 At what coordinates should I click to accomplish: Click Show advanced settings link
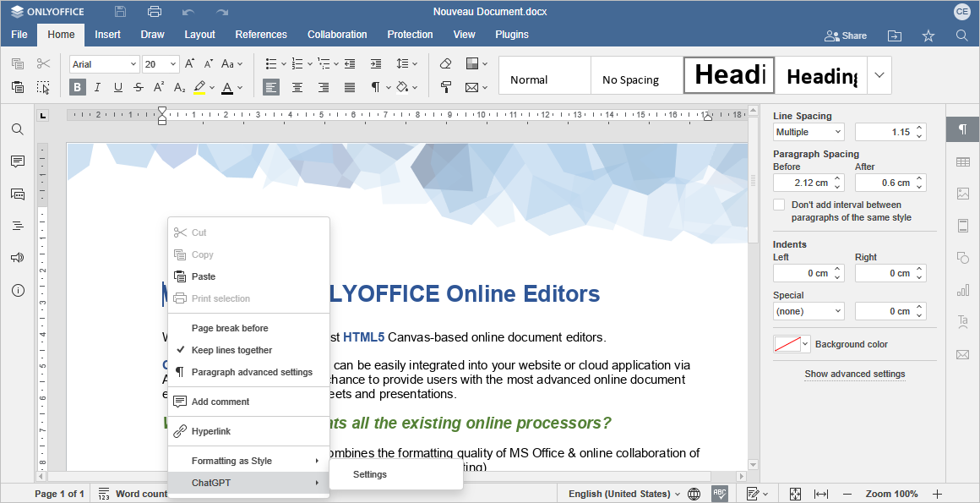click(854, 374)
